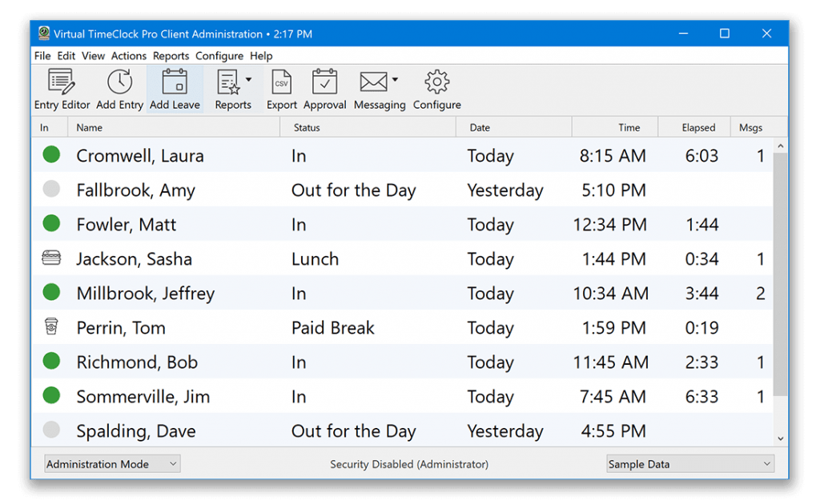820x504 pixels.
Task: Open the Help menu
Action: click(x=261, y=56)
